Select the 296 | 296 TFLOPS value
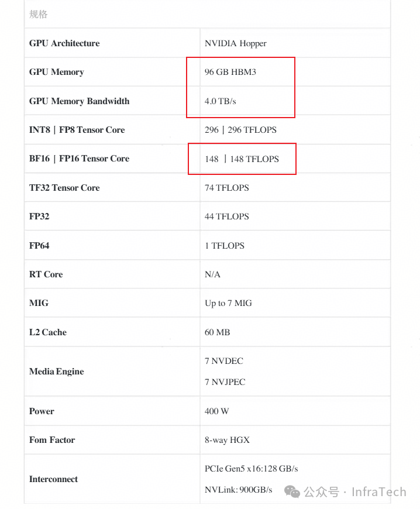The width and height of the screenshot is (420, 509). coord(240,130)
